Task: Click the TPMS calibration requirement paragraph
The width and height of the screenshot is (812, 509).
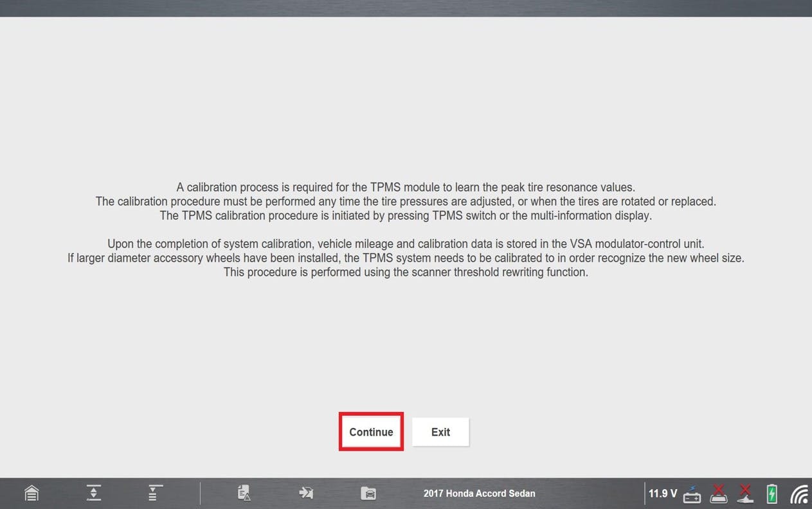Action: [x=406, y=187]
